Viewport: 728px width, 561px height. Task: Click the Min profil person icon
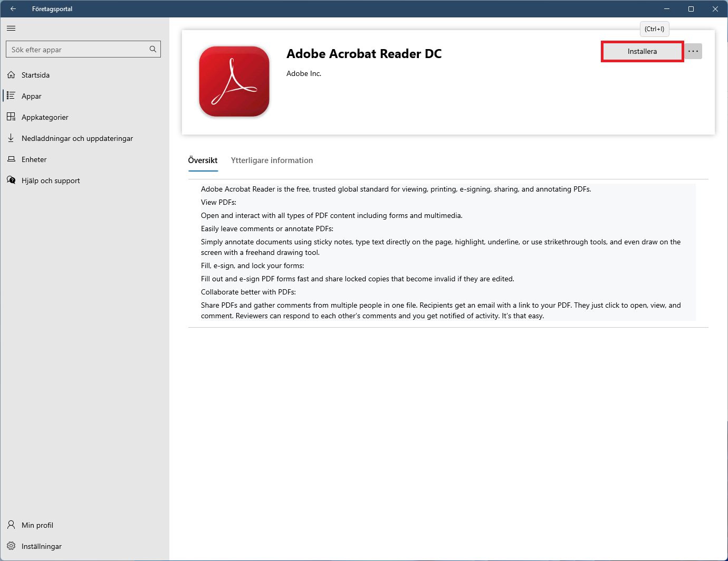[x=11, y=525]
